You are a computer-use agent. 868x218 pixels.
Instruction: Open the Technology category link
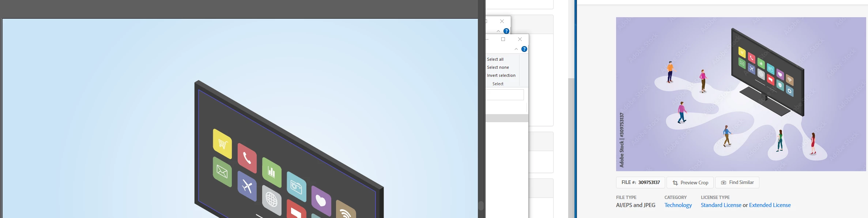pyautogui.click(x=678, y=205)
